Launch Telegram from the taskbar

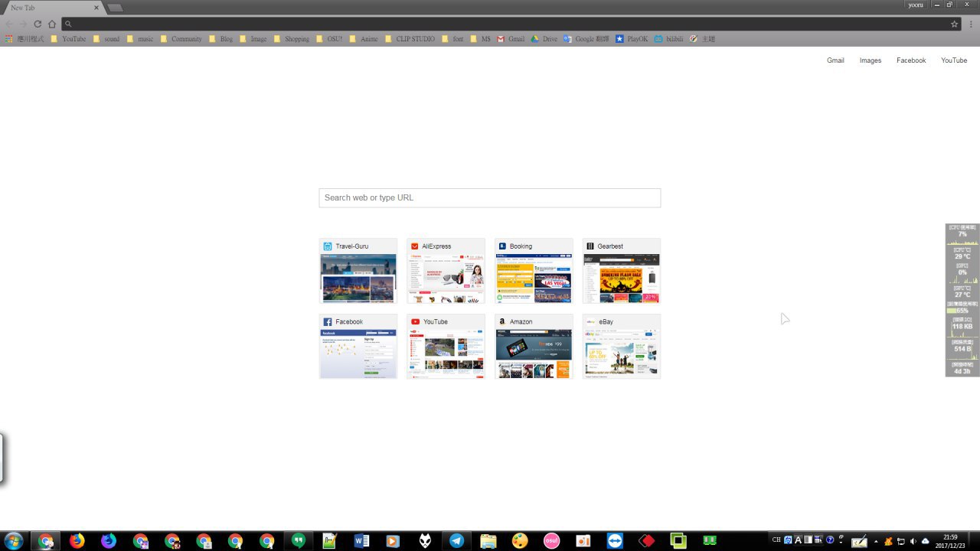pyautogui.click(x=456, y=541)
